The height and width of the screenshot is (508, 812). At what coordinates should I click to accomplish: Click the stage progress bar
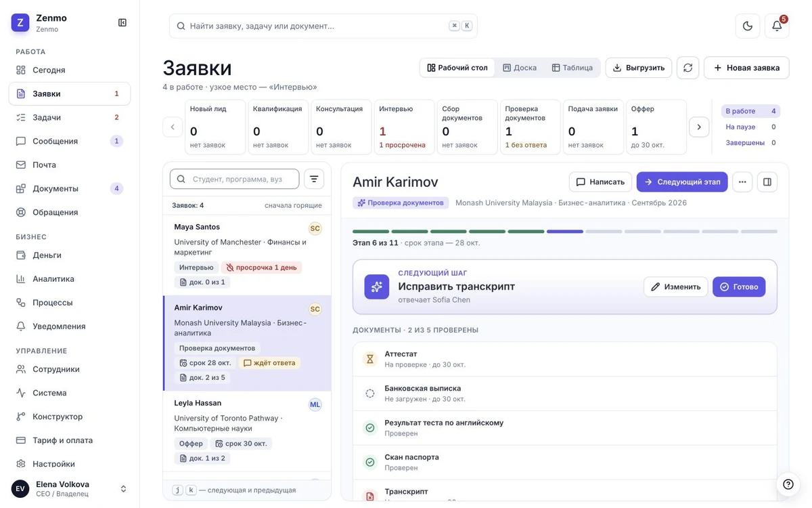click(565, 232)
